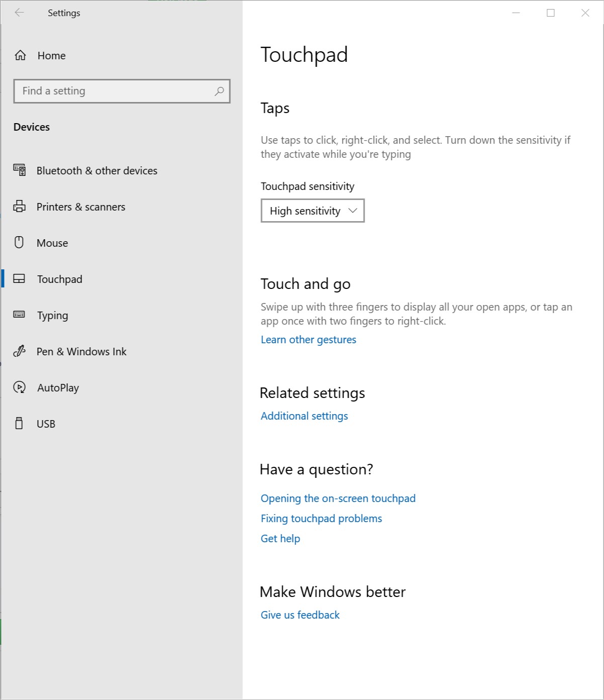Click the Get help link
Viewport: 604px width, 700px height.
[280, 539]
